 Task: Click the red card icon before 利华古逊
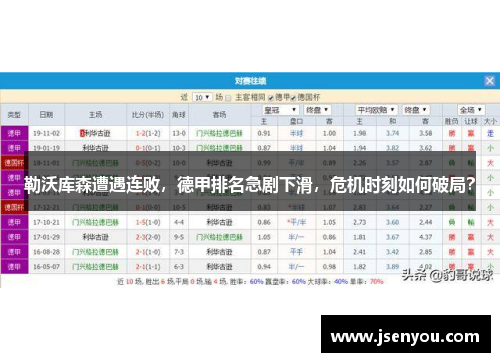82,133
